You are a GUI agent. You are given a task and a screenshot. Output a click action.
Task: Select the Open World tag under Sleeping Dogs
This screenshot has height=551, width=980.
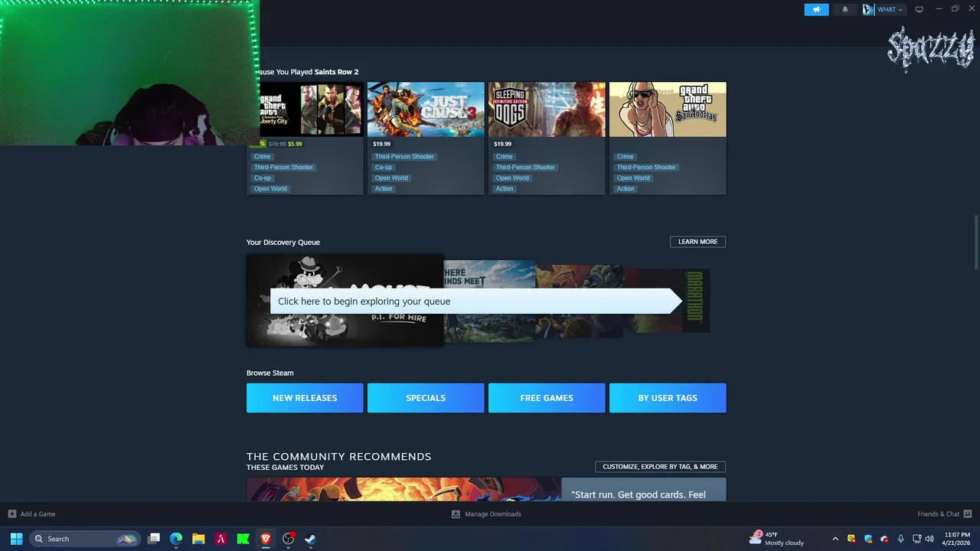[x=512, y=178]
